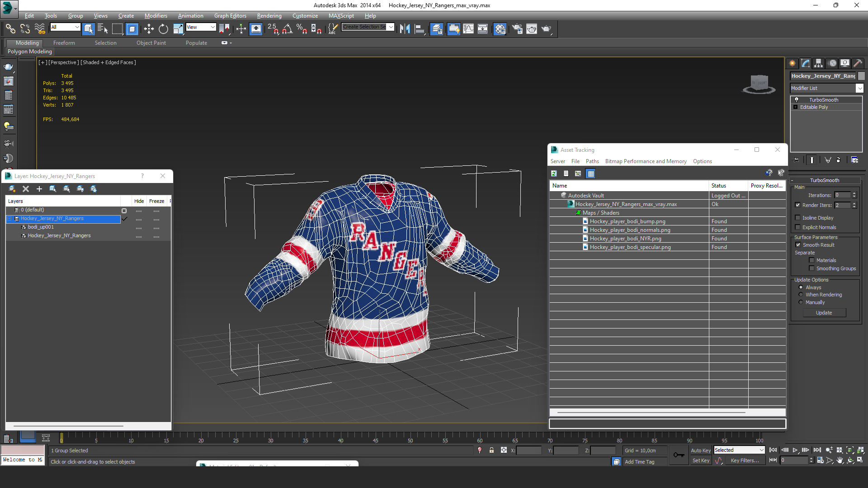Switch to the Object Paint ribbon tab
The height and width of the screenshot is (488, 868).
click(151, 43)
